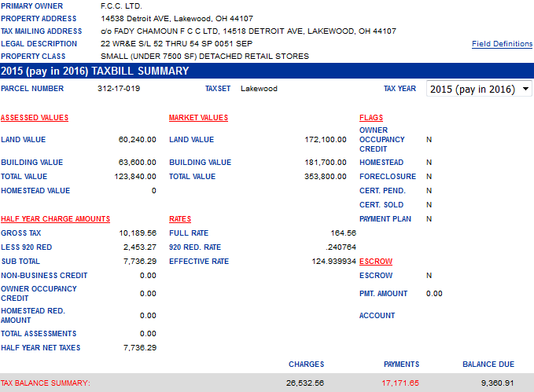Select the half year net taxes amount
Screen dimensions: 534x392
click(x=139, y=348)
